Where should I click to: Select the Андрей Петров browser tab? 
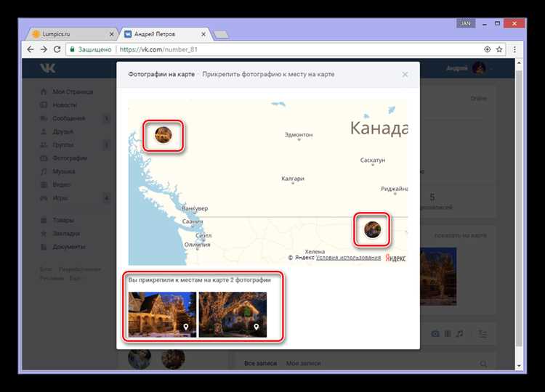163,34
